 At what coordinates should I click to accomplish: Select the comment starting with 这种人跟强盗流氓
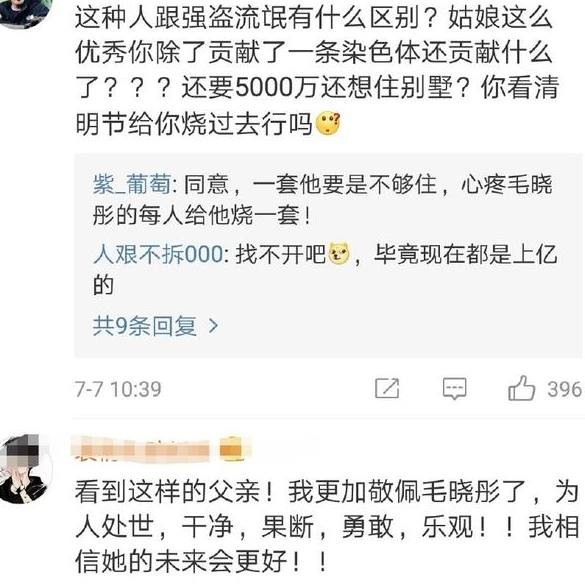point(317,70)
